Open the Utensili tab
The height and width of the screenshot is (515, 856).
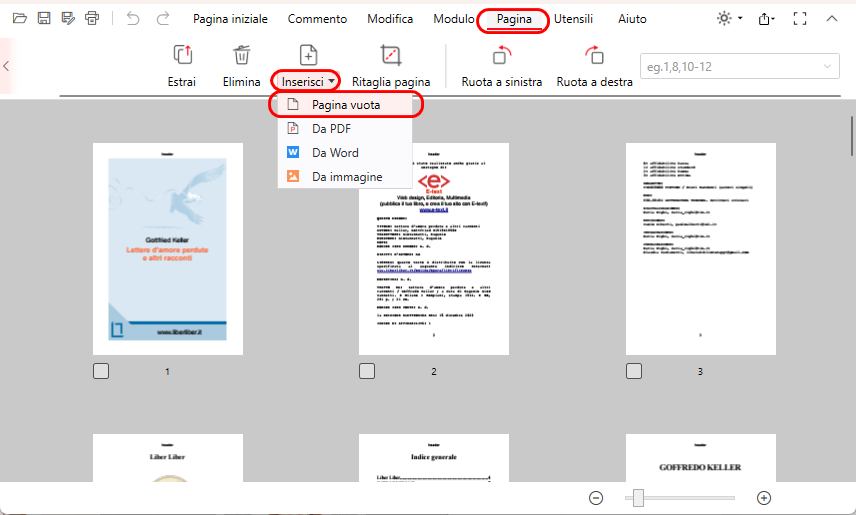pos(573,19)
